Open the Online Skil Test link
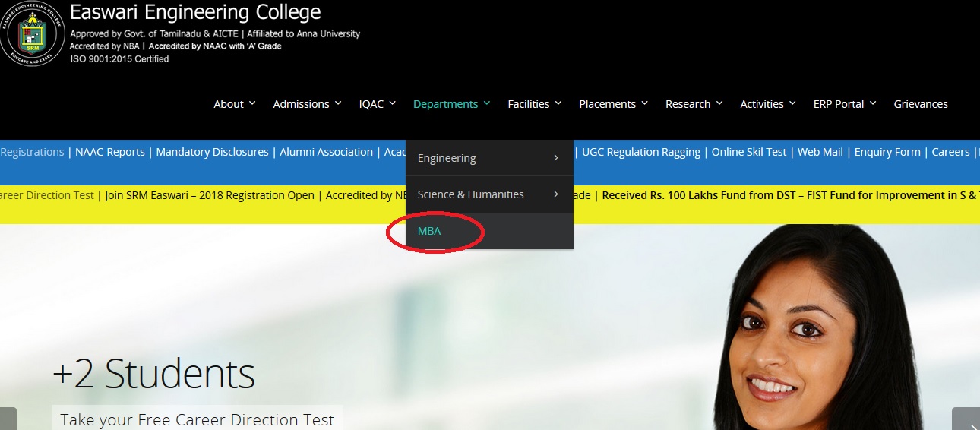The width and height of the screenshot is (980, 430). pos(749,152)
